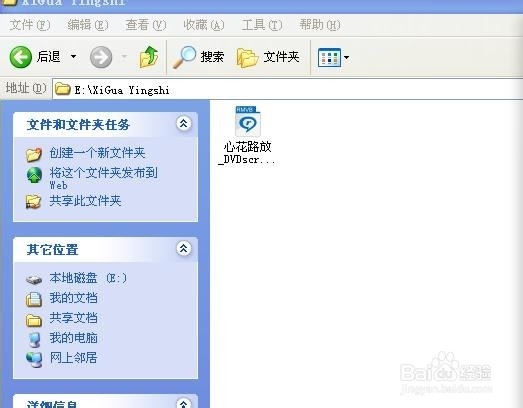Click the My Documents icon beside 我的文档

point(34,299)
